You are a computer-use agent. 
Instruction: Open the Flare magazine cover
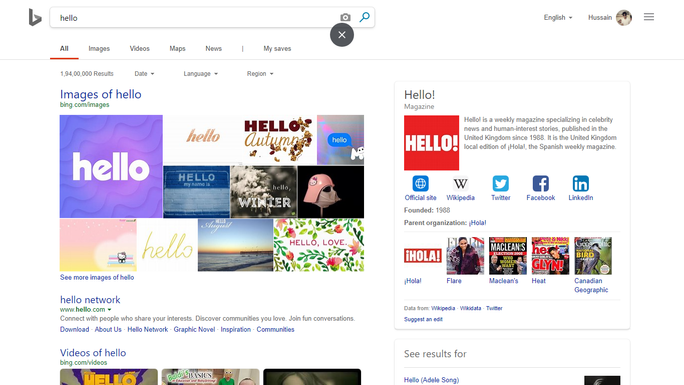[x=465, y=256]
